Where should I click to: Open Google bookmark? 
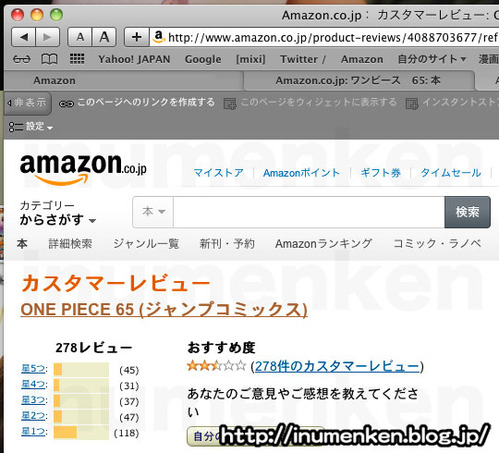click(x=203, y=59)
